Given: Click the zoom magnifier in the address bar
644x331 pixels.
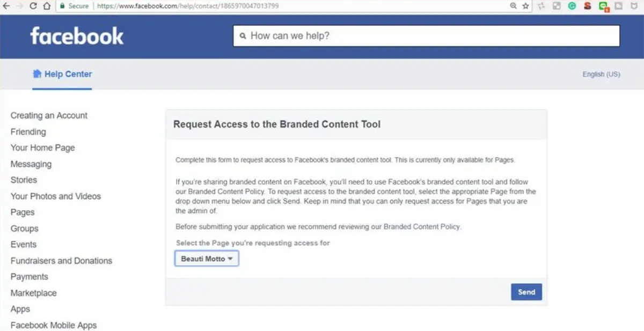Looking at the screenshot, I should (512, 6).
